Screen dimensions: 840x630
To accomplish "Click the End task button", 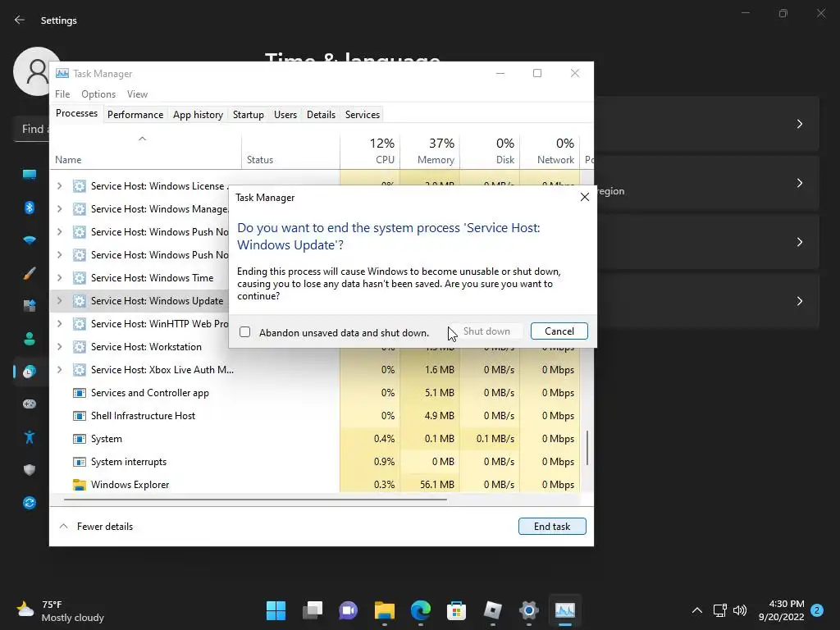I will (552, 526).
